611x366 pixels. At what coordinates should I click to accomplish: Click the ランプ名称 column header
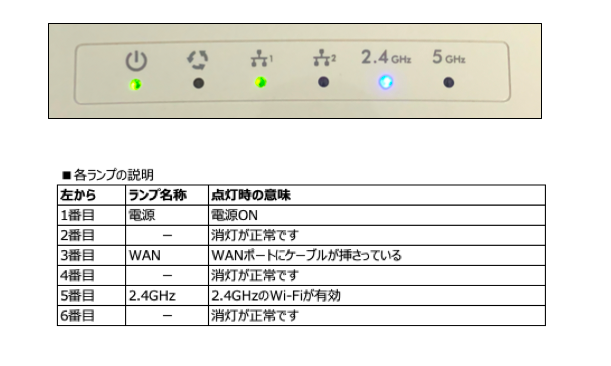(157, 195)
